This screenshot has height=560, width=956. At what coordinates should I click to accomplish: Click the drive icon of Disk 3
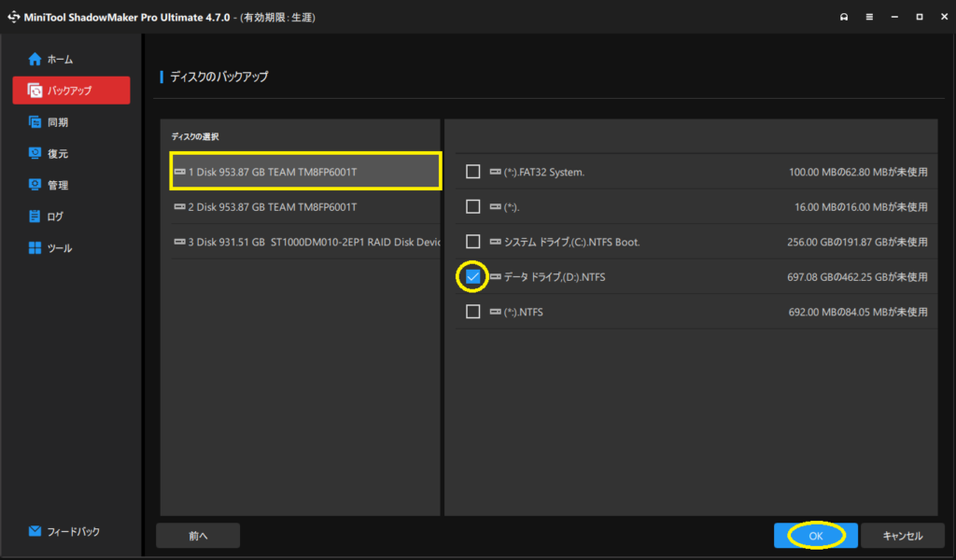[x=180, y=242]
